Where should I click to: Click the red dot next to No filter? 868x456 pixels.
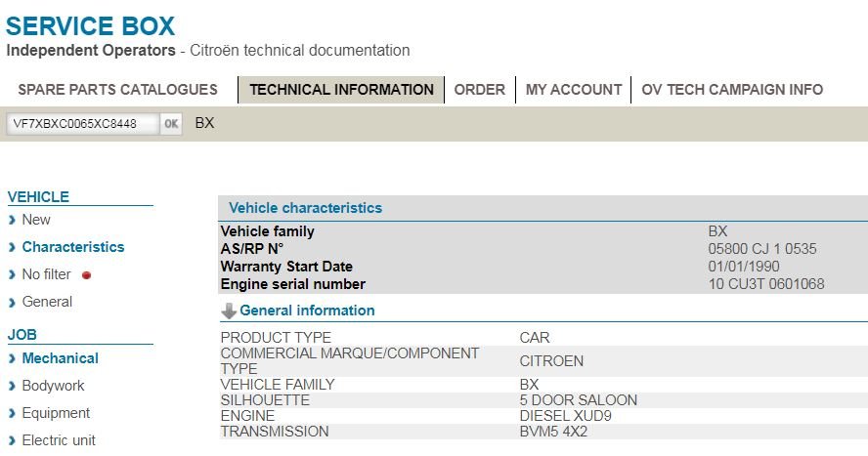click(86, 274)
